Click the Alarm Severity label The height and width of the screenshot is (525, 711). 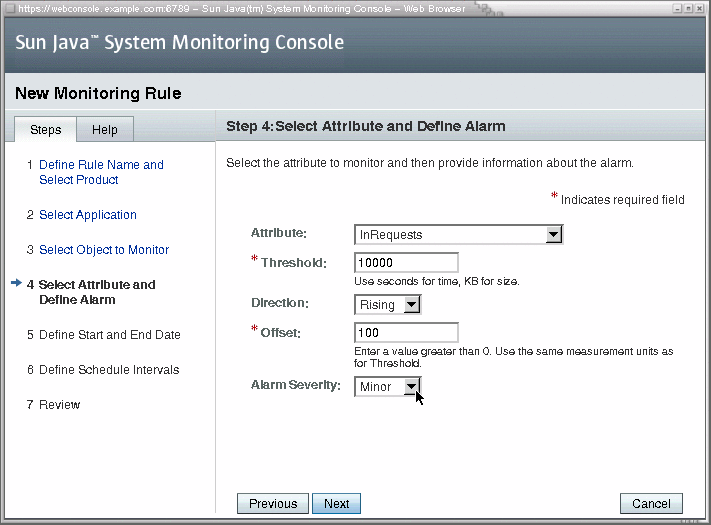[x=296, y=385]
